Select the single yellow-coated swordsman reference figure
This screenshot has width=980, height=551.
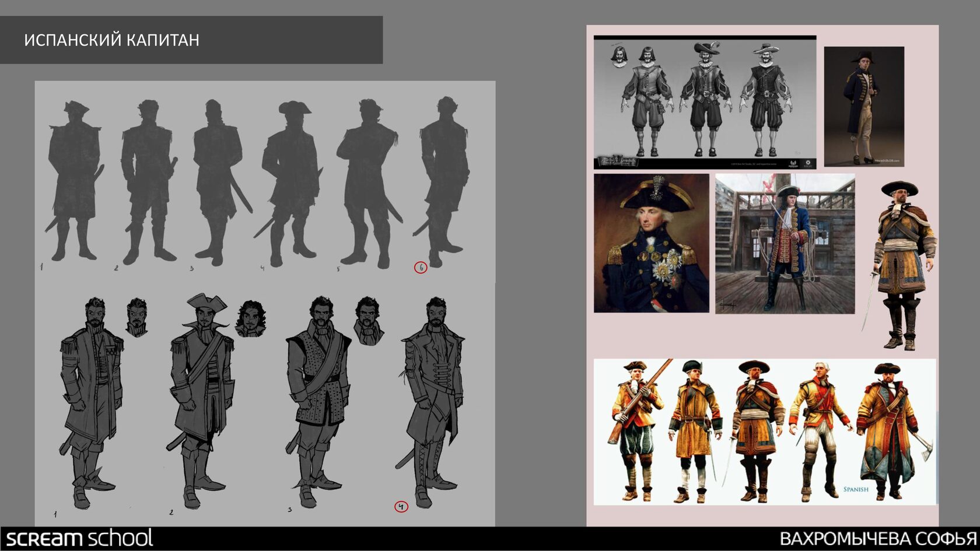[899, 265]
